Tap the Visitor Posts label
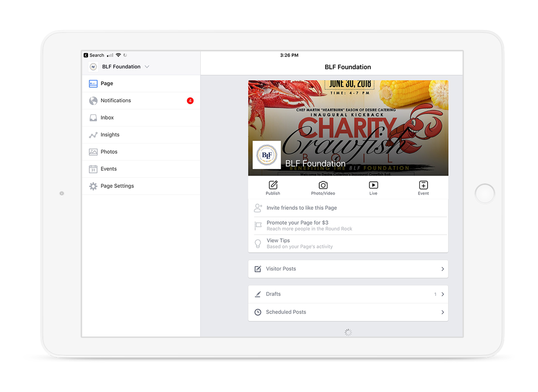538x392 pixels. tap(281, 269)
